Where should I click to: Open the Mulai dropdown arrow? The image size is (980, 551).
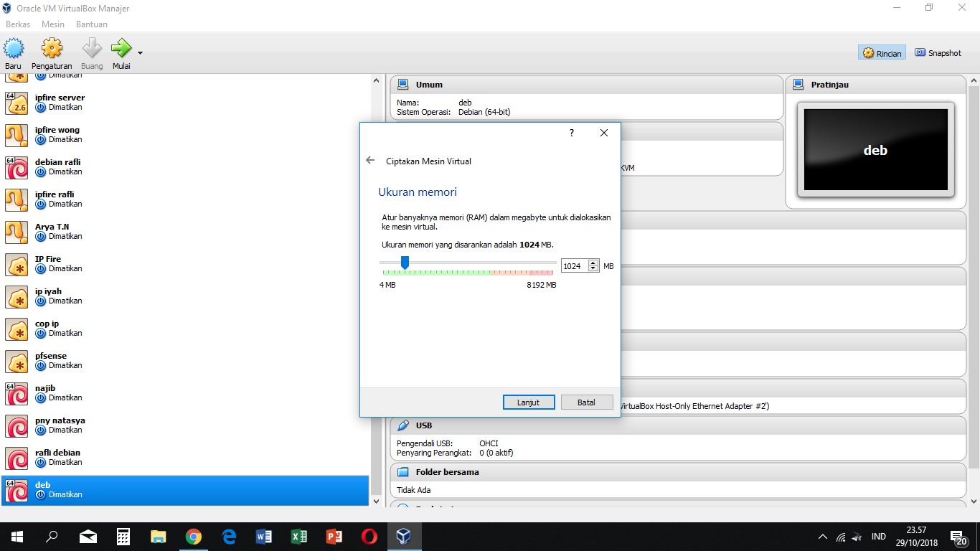point(141,53)
